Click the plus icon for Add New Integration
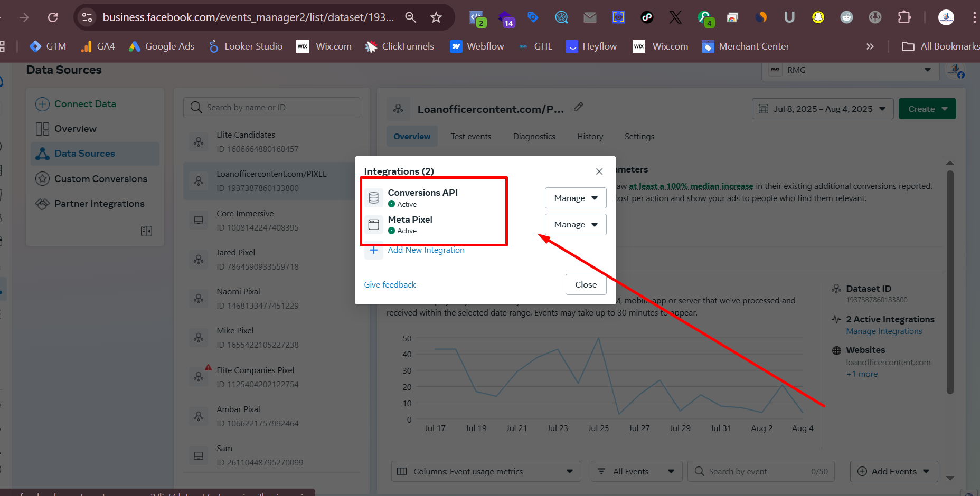 (373, 250)
